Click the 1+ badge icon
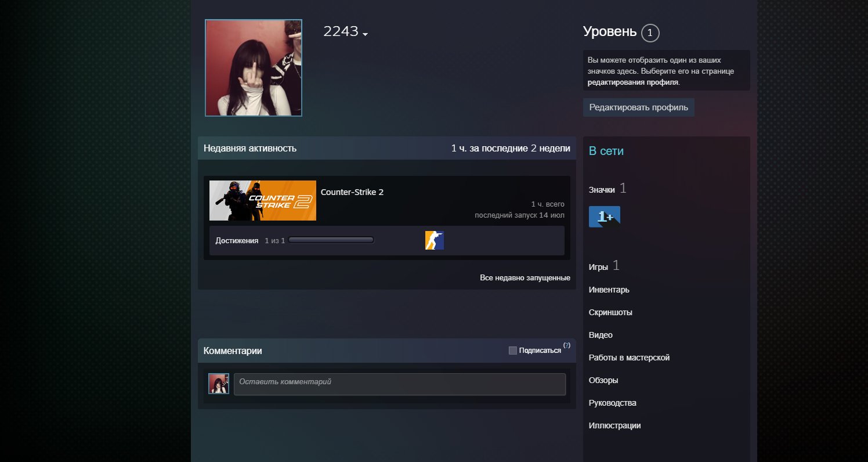This screenshot has width=868, height=462. [x=605, y=216]
